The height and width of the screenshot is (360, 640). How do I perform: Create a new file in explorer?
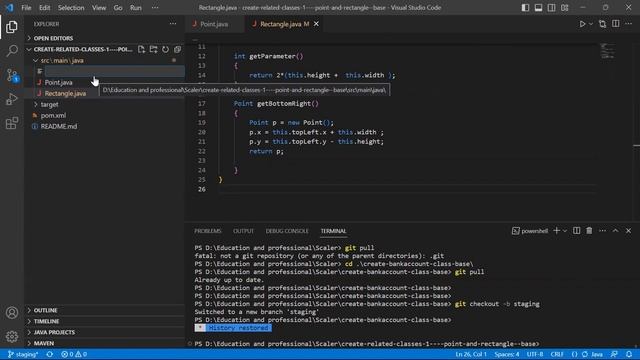pos(141,49)
